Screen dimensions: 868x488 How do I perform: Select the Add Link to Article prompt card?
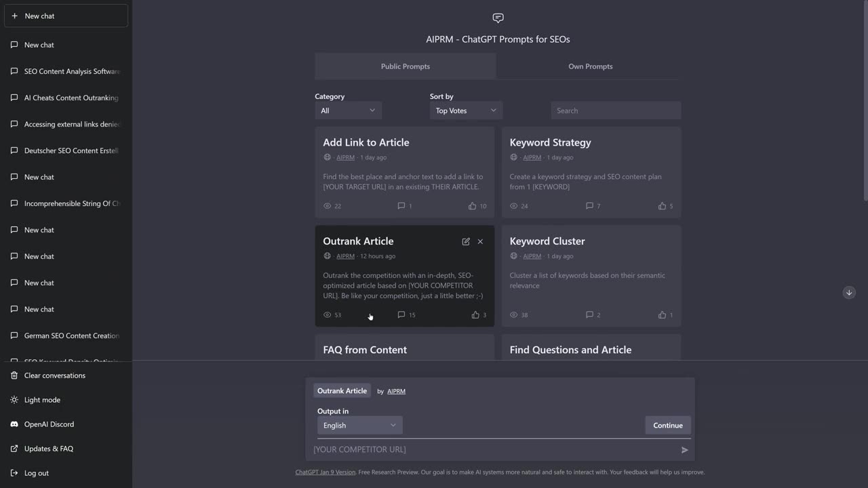pos(405,172)
